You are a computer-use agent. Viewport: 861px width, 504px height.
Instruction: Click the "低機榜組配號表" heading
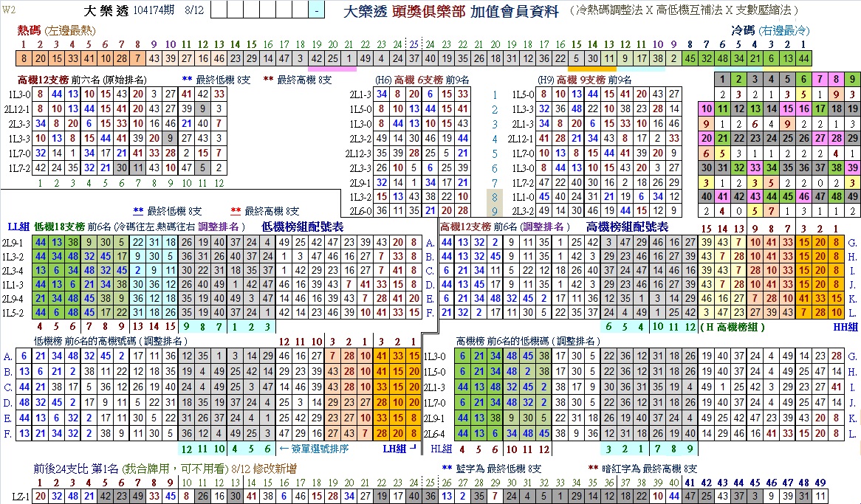303,227
